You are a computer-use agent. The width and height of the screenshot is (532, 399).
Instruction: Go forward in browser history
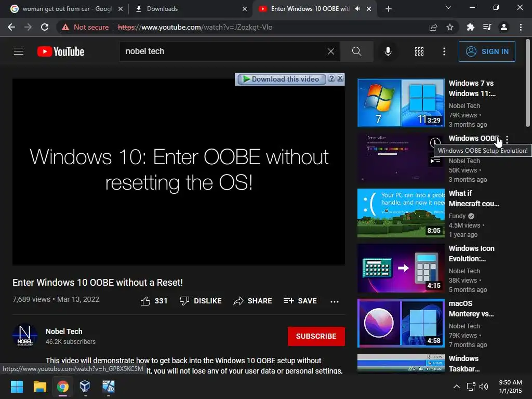pyautogui.click(x=28, y=27)
